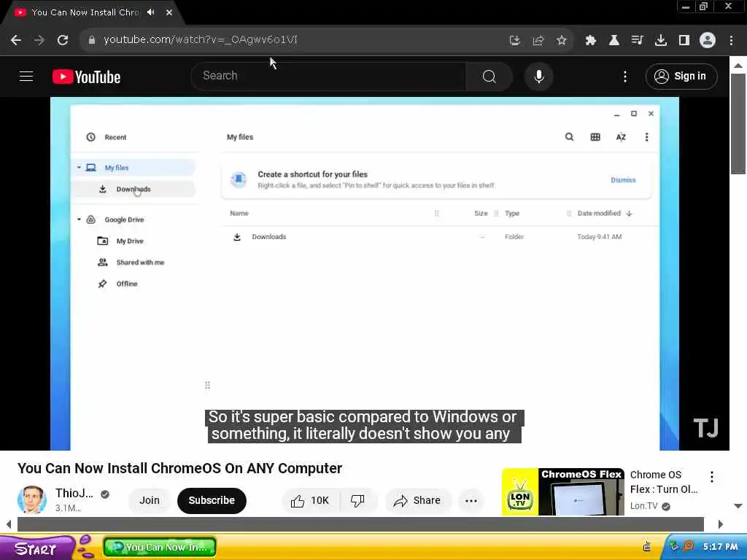Click the vertical scrollbar thumb
Viewport: 747px width, 560px height.
click(738, 124)
